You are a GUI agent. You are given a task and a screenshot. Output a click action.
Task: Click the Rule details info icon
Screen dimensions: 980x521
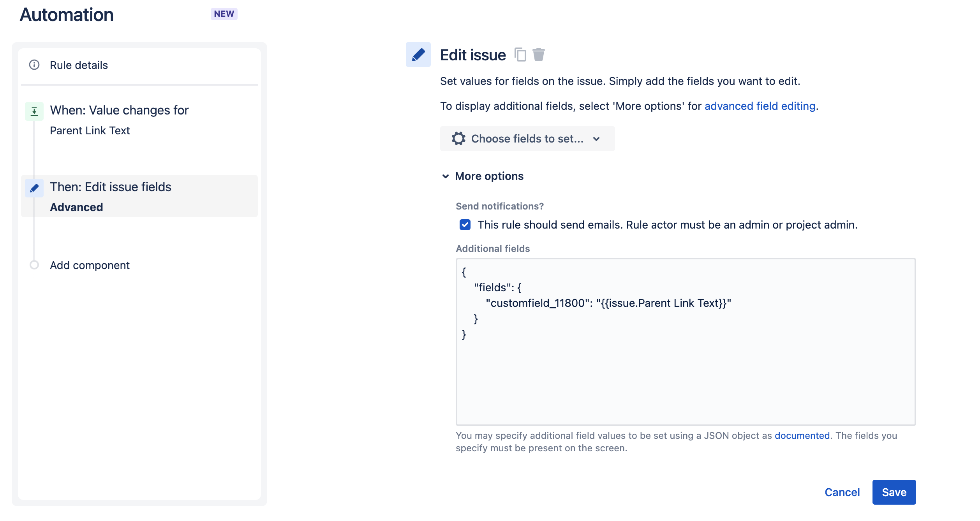pos(34,65)
